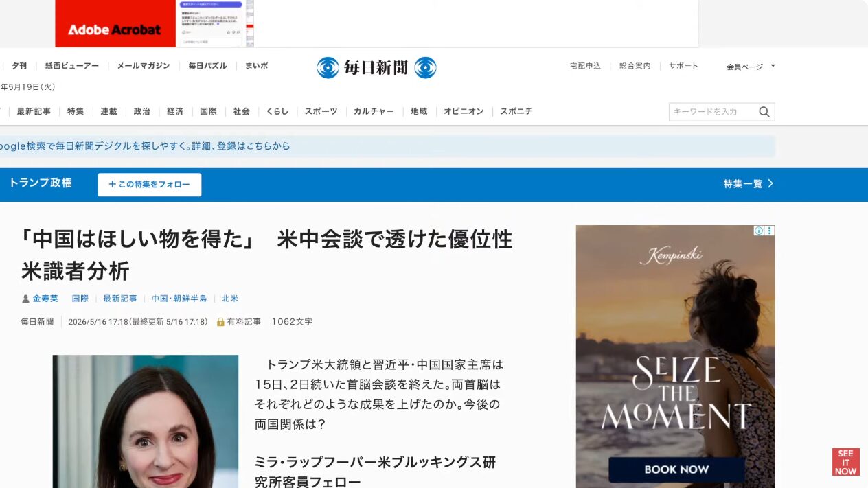Click the ad options menu icon on Kempinski ad
The height and width of the screenshot is (488, 868).
click(x=770, y=231)
